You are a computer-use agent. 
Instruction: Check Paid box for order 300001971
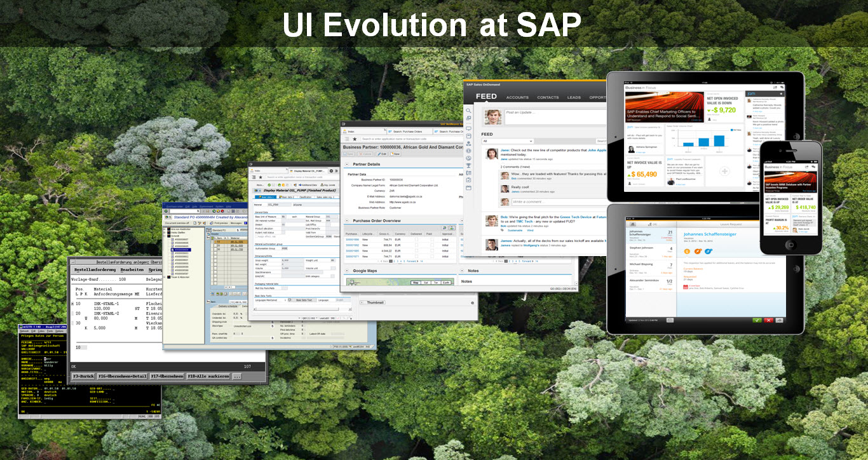(x=432, y=257)
